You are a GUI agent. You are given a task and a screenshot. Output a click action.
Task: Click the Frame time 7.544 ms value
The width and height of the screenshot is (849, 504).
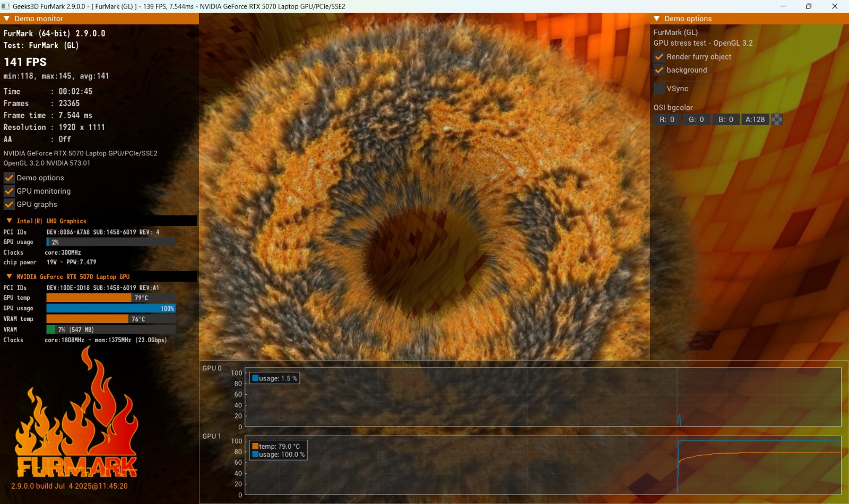(x=75, y=115)
